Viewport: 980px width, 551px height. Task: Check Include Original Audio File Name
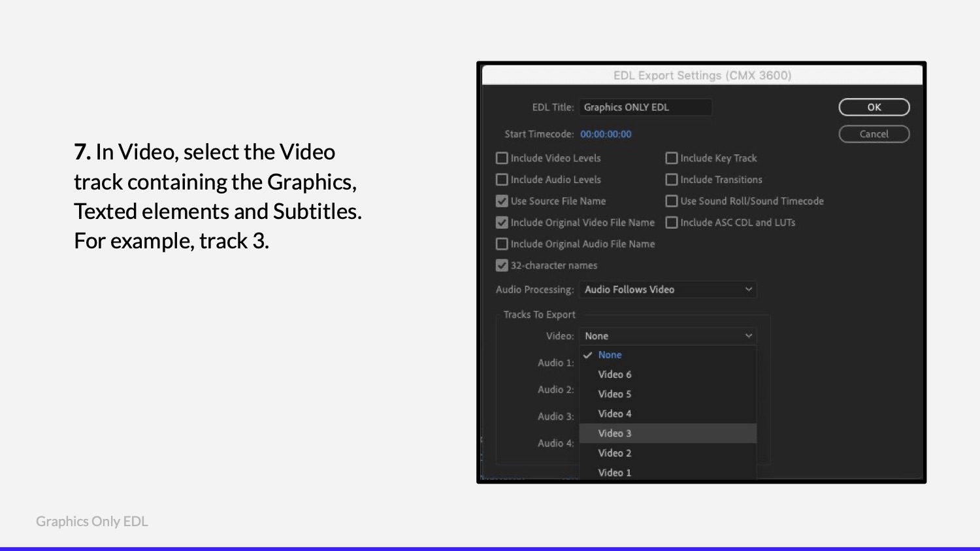pos(502,244)
